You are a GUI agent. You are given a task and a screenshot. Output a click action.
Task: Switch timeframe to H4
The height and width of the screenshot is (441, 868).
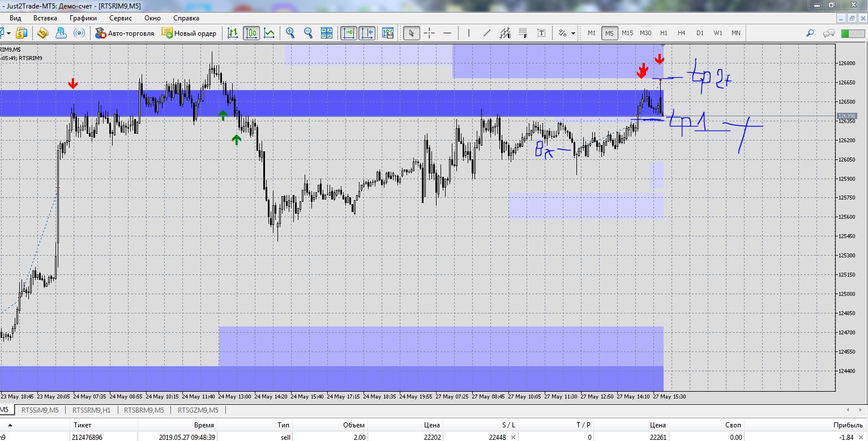pos(682,33)
